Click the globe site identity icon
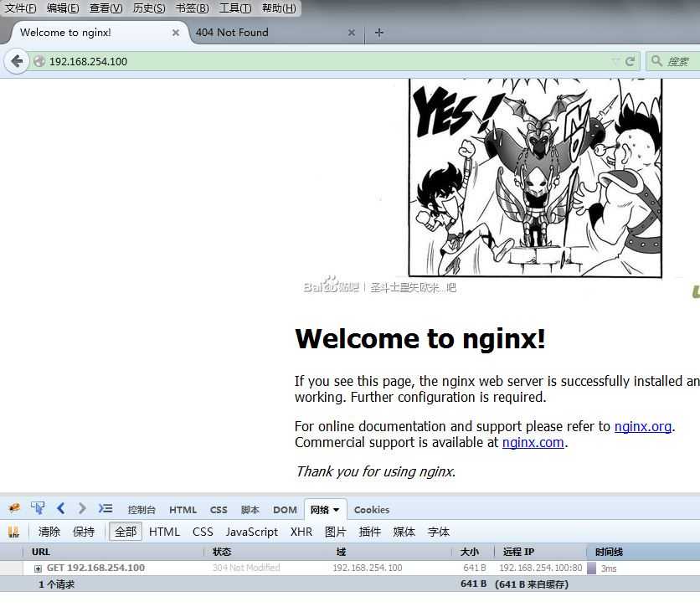Screen dimensions: 700x607 (x=39, y=61)
